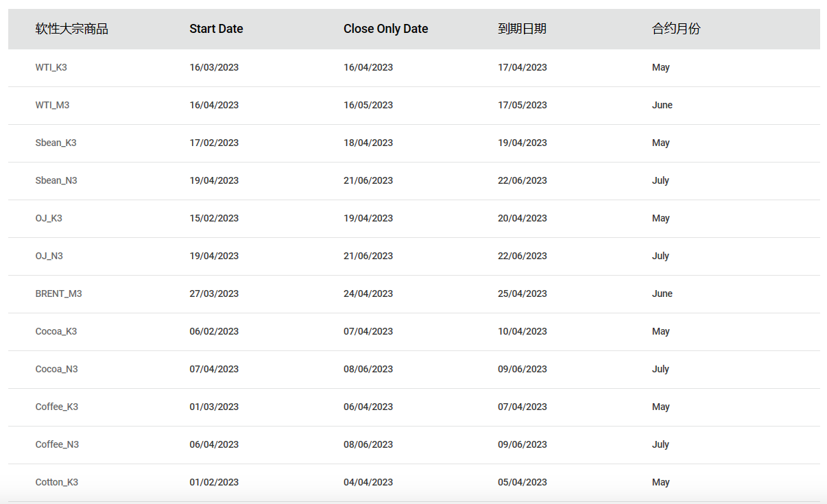Click the Start Date column header
Image resolution: width=827 pixels, height=504 pixels.
216,29
